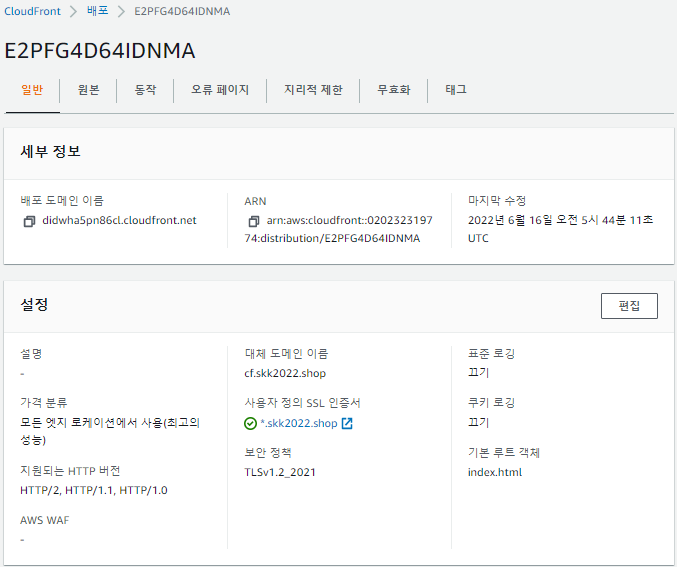Click cf.skk2022.shop alternate domain name
Viewport: 677px width, 567px height.
click(285, 374)
